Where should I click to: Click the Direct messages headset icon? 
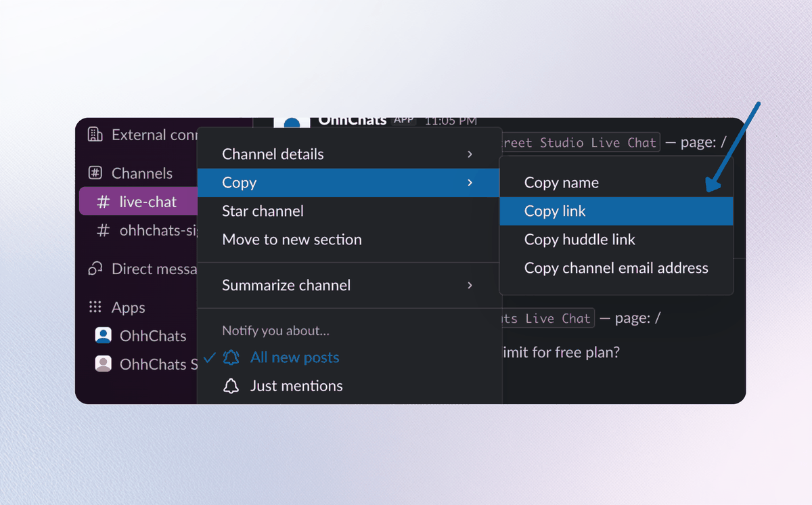(x=95, y=269)
